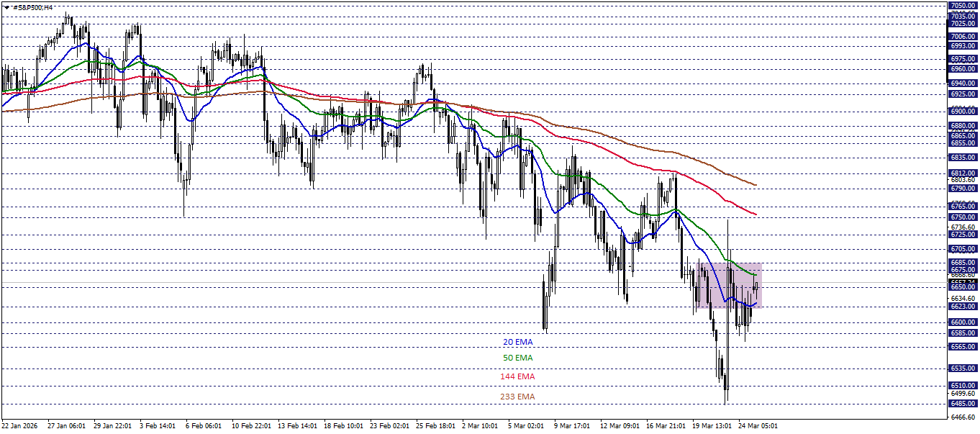Click the 7050.00 price label on the axis
This screenshot has height=434, width=980.
(963, 5)
